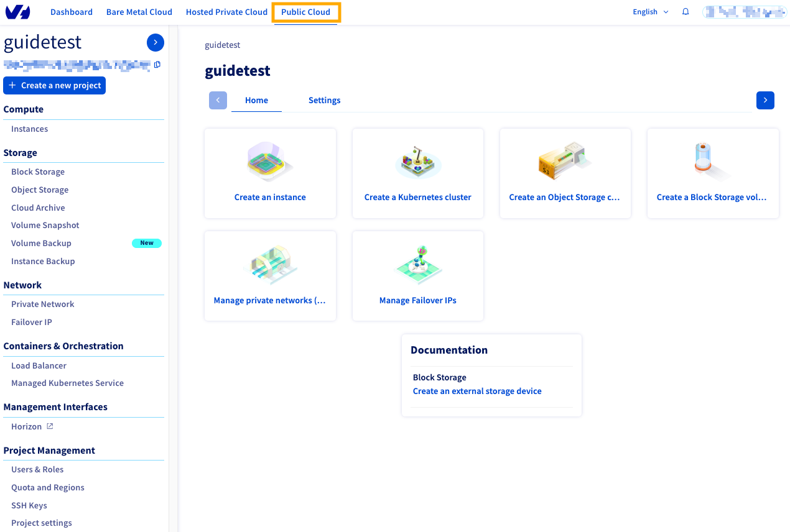Screen dimensions: 790x532
Task: Click the disabled left carousel arrow
Action: [218, 100]
